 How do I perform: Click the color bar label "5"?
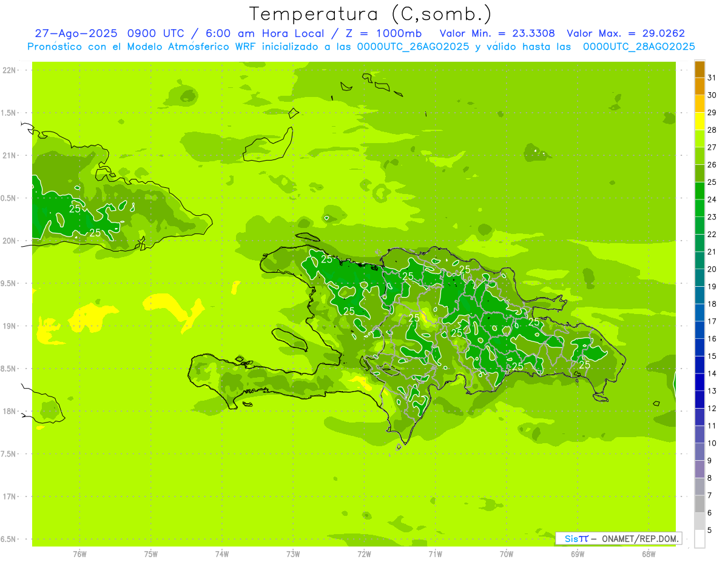coord(710,530)
